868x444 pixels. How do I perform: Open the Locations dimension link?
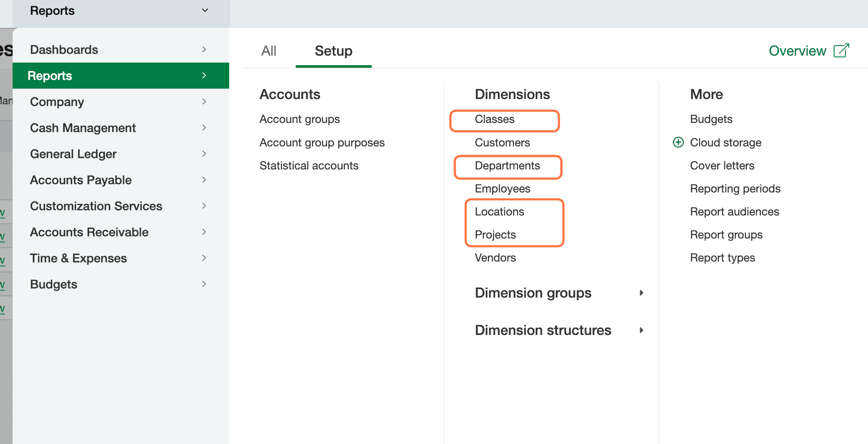tap(499, 212)
